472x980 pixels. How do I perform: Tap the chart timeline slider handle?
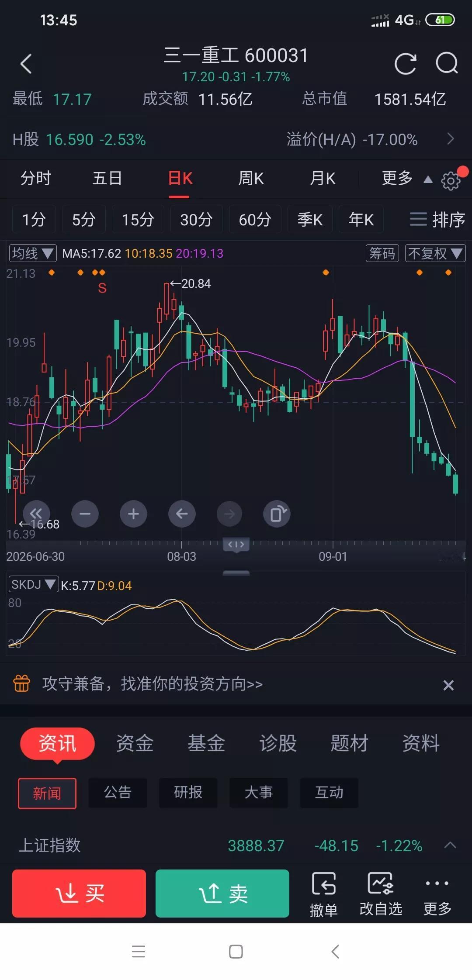click(x=236, y=545)
